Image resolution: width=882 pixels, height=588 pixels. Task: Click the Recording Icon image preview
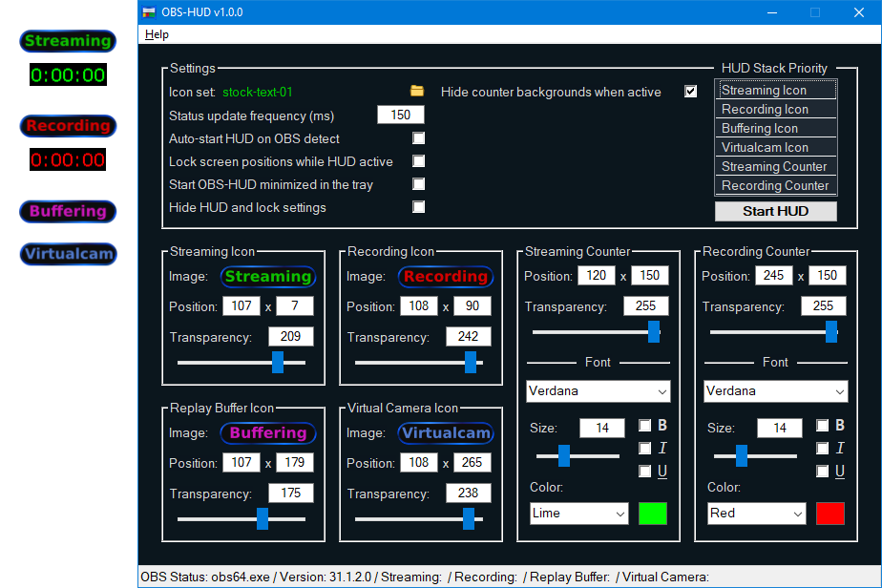pos(446,276)
